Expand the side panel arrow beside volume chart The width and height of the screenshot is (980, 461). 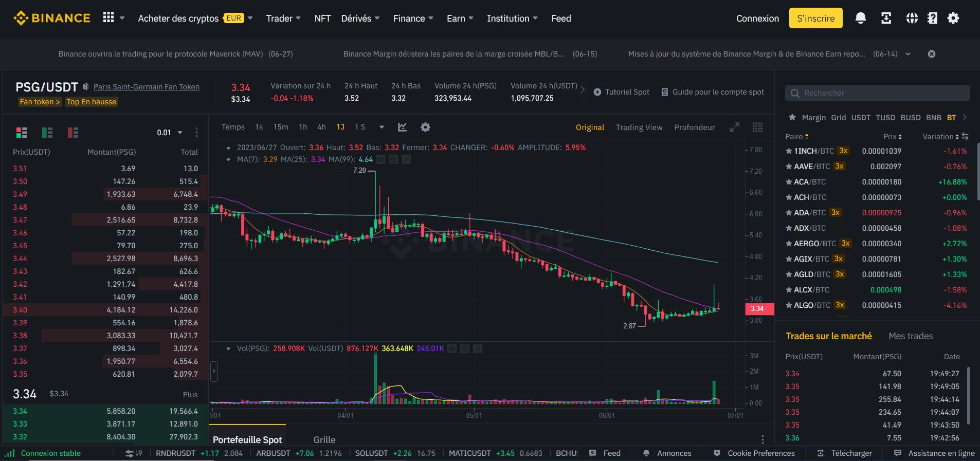tap(214, 371)
